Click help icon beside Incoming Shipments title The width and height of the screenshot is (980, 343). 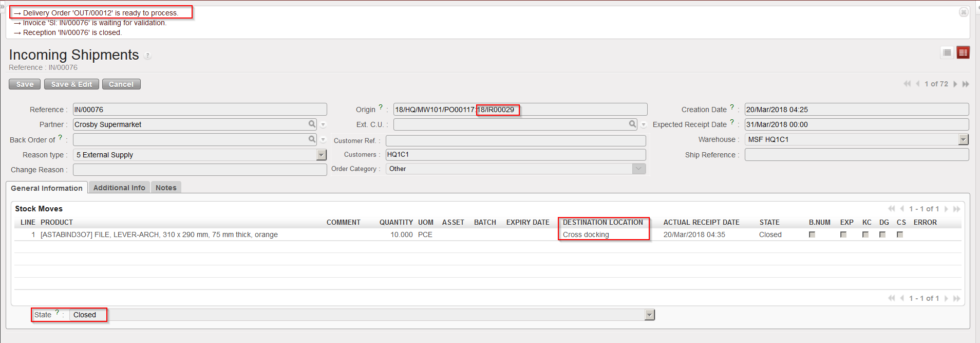click(x=147, y=56)
